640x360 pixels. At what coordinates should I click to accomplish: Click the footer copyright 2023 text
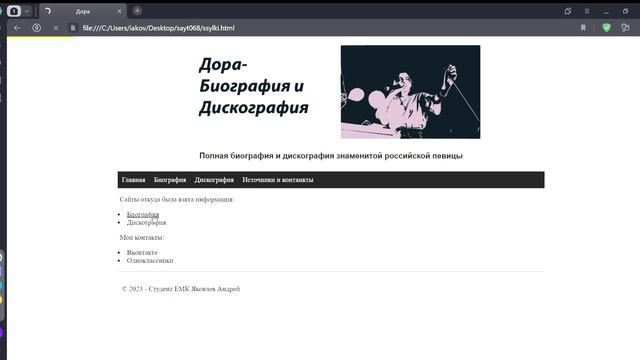pyautogui.click(x=181, y=289)
